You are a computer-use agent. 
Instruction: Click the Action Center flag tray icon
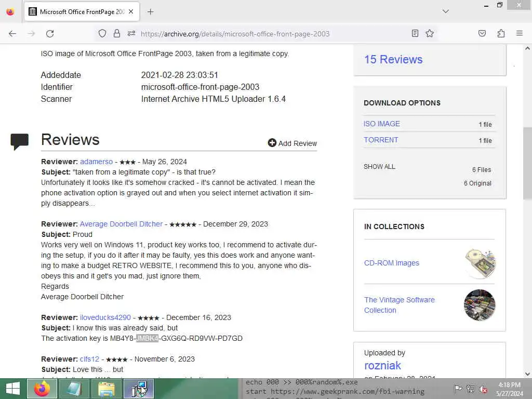point(458,389)
